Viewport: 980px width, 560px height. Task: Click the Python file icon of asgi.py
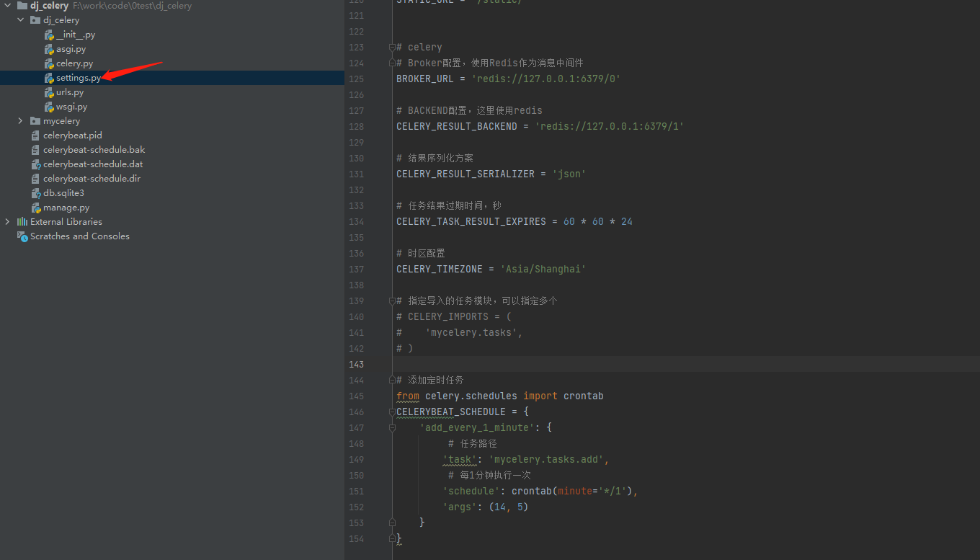click(49, 49)
